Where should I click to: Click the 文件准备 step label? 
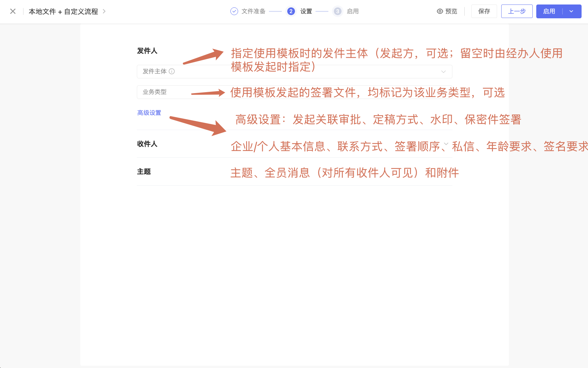coord(254,11)
